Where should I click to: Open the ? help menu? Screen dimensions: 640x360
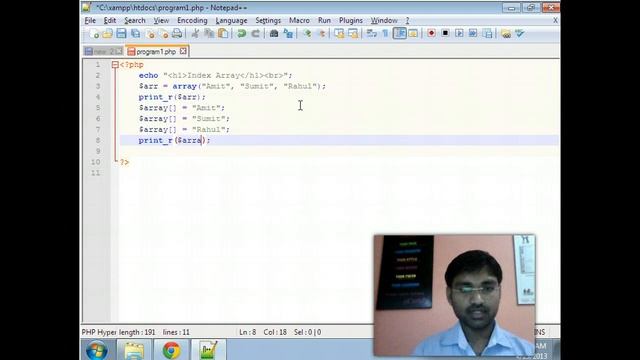click(407, 20)
